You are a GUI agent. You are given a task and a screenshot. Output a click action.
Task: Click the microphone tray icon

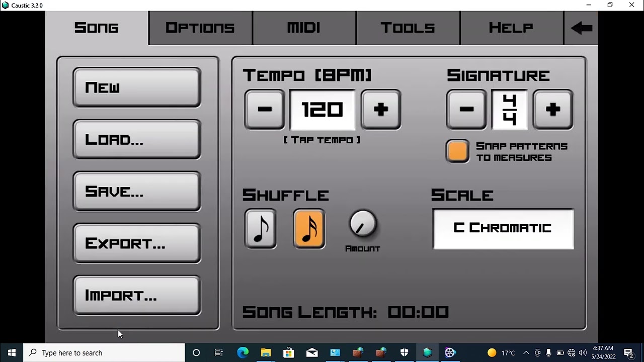(x=548, y=352)
